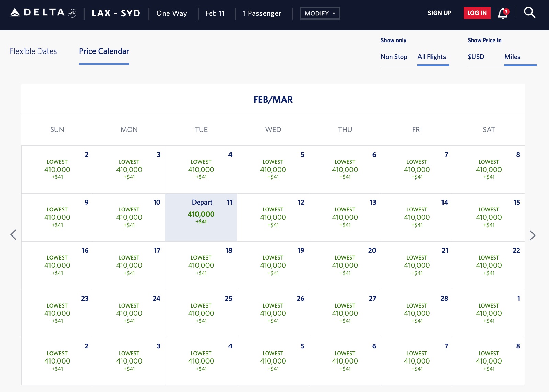This screenshot has width=549, height=392.
Task: Click the SIGN UP link
Action: point(439,13)
